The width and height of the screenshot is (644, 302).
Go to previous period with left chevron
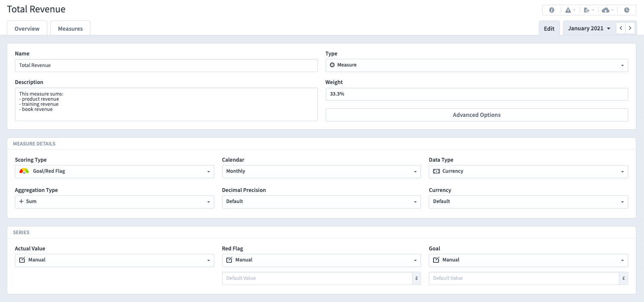click(x=621, y=28)
